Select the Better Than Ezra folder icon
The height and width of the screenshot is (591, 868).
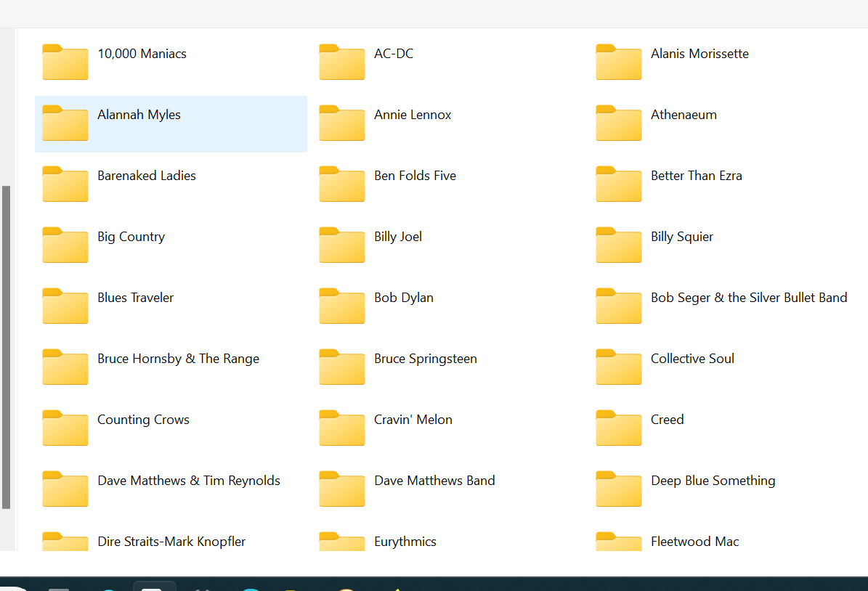pos(619,184)
